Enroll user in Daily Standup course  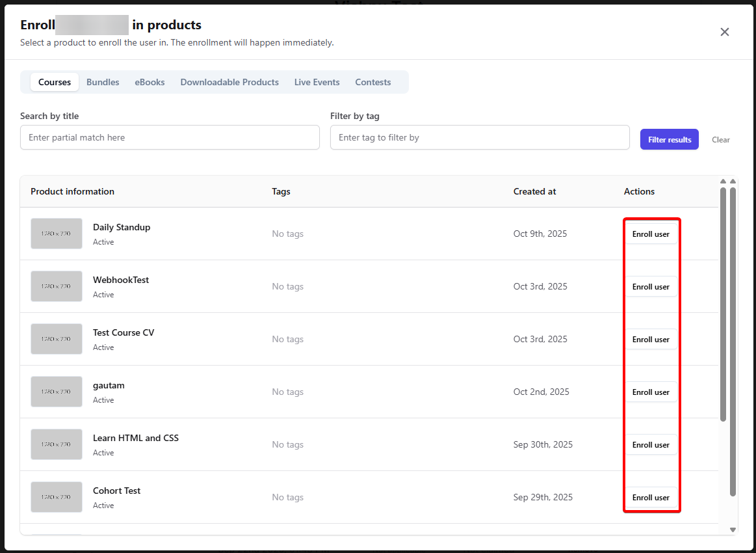coord(651,234)
